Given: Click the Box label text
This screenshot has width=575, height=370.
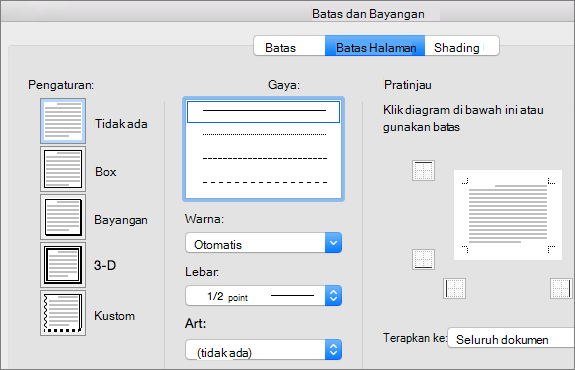Looking at the screenshot, I should (106, 172).
